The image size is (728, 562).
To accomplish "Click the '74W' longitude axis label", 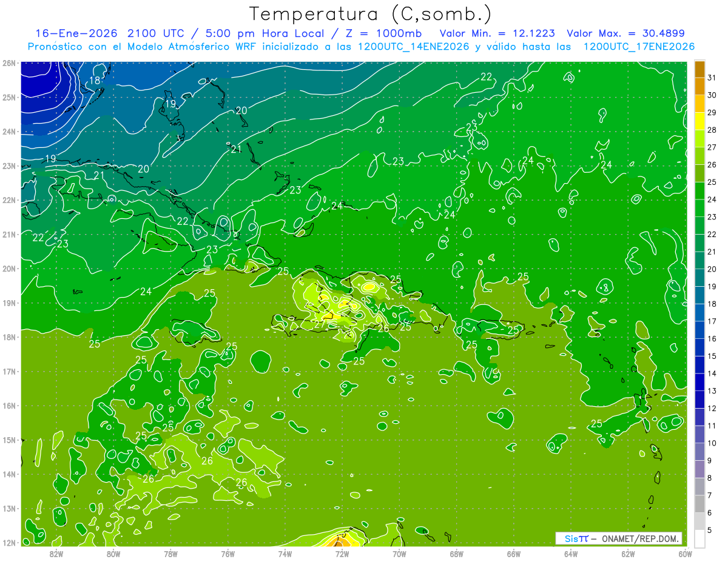I will pyautogui.click(x=285, y=554).
